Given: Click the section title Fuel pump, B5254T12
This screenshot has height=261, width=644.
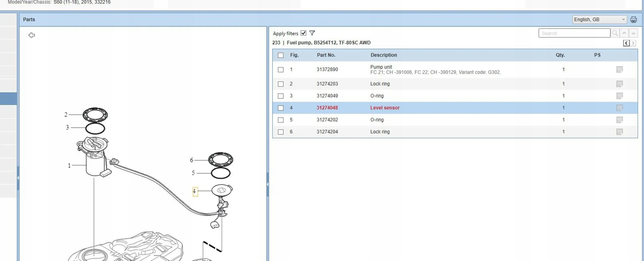Looking at the screenshot, I should 329,43.
